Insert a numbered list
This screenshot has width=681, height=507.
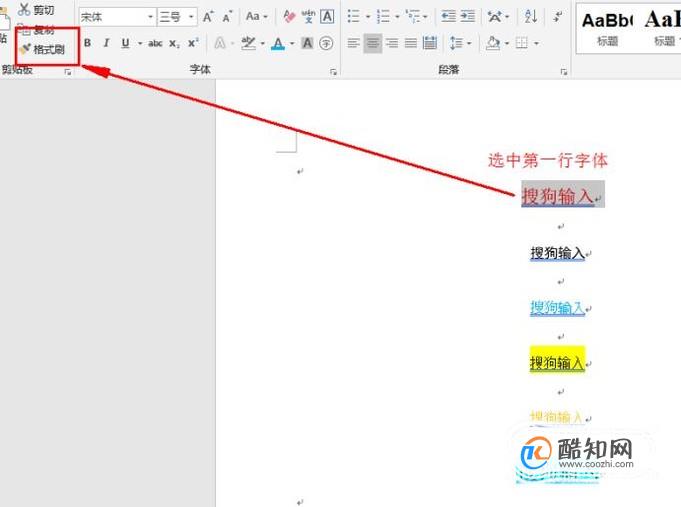[383, 17]
